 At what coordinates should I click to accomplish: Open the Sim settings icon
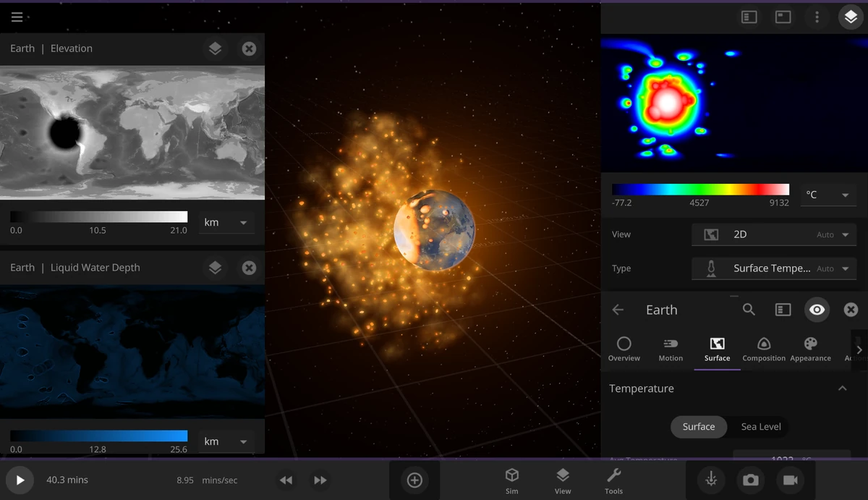coord(512,479)
